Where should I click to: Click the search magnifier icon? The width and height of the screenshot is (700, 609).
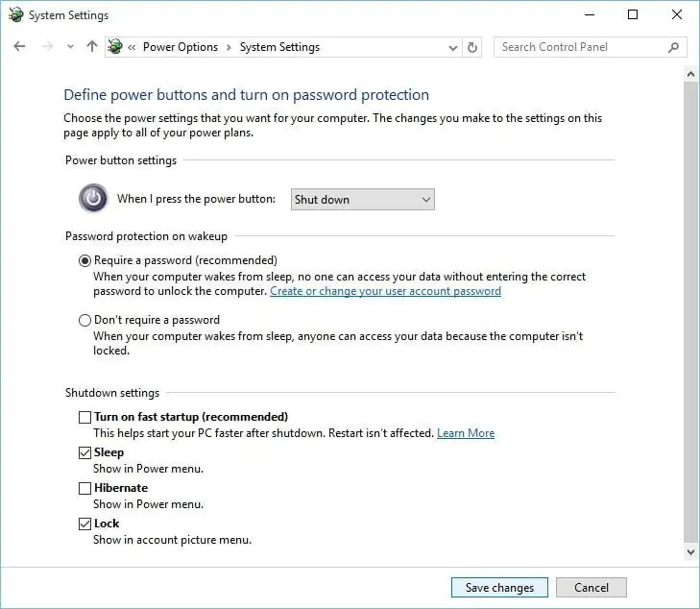tap(674, 47)
